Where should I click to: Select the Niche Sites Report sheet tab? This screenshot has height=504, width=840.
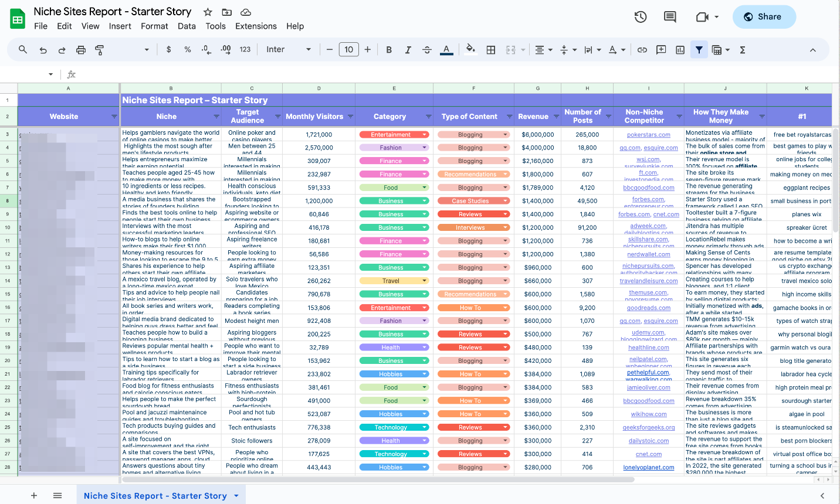click(x=155, y=496)
